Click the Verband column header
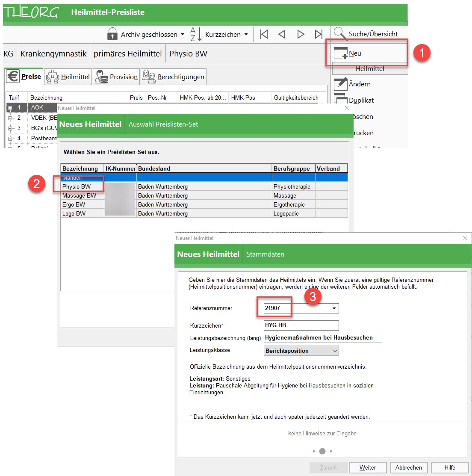 click(x=331, y=169)
